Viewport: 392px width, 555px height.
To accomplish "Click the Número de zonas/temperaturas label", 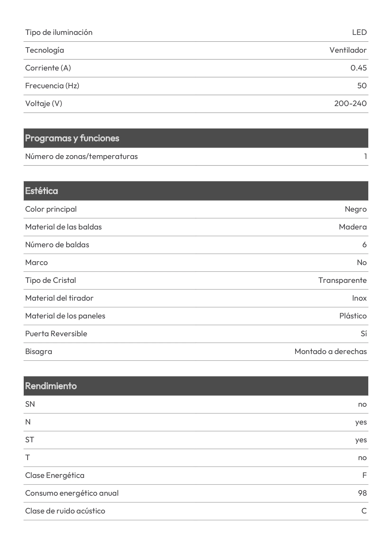I will pyautogui.click(x=81, y=156).
